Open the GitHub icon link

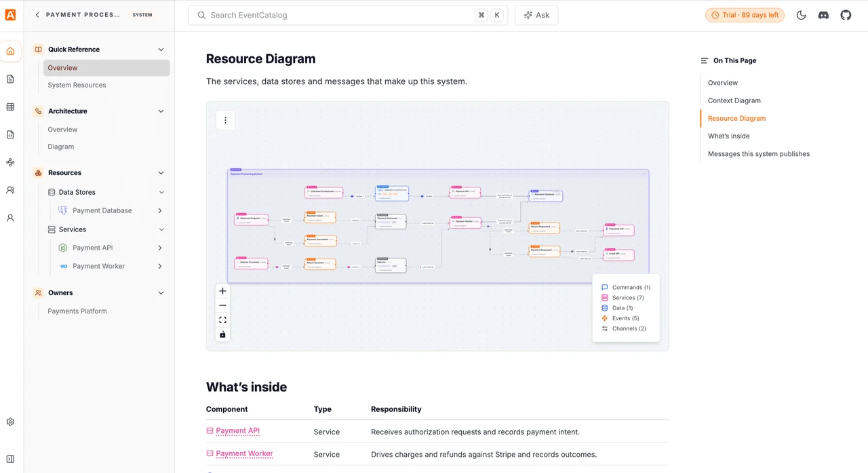pyautogui.click(x=846, y=15)
